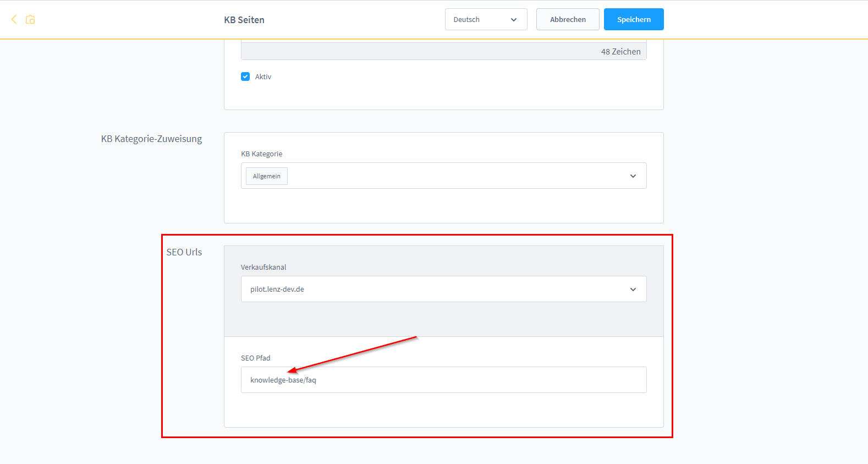Open the Verkaufskanal dropdown pilot.lenz-dev.de
The height and width of the screenshot is (464, 868).
[443, 289]
